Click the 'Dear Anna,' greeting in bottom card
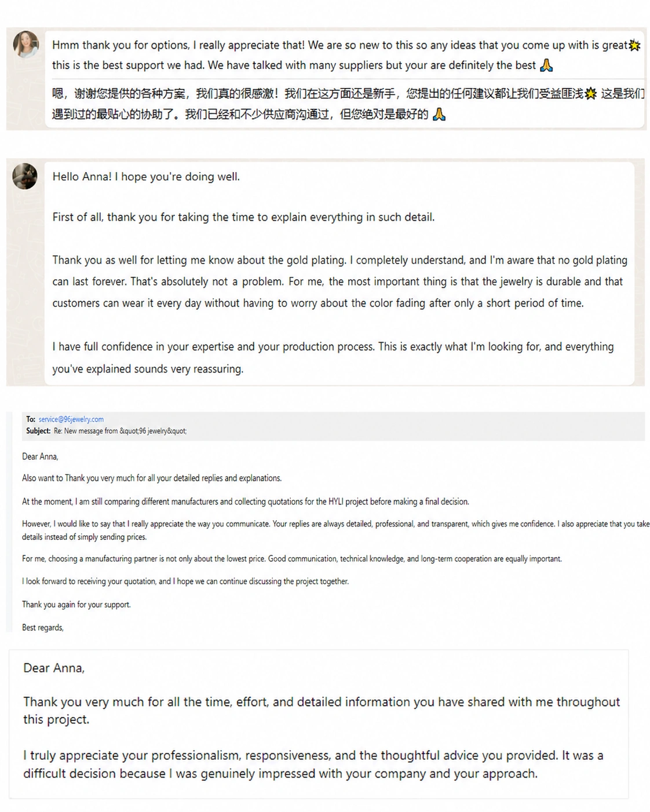 pos(54,668)
